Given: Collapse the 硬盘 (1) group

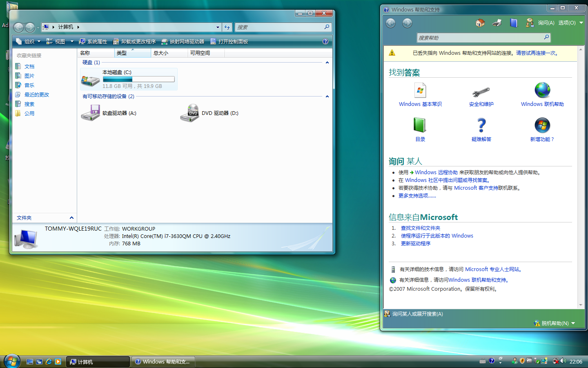Looking at the screenshot, I should [327, 63].
